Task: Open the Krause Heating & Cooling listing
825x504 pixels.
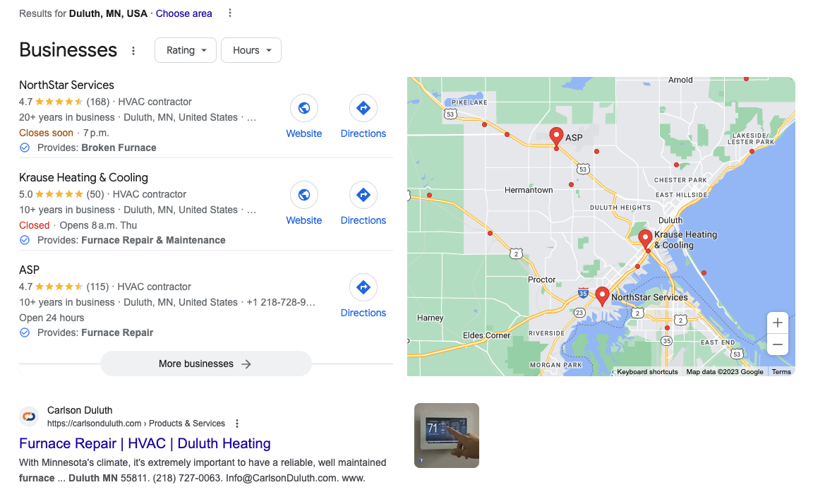Action: pos(84,178)
